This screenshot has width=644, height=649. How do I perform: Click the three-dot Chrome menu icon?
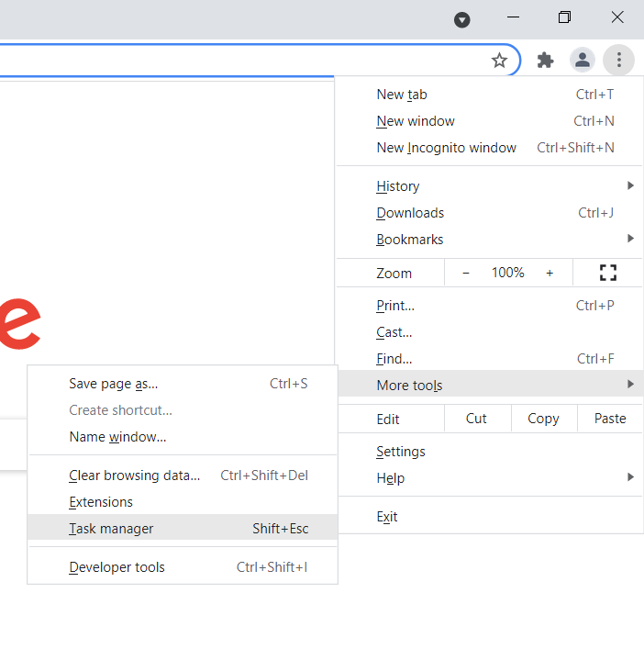(619, 61)
